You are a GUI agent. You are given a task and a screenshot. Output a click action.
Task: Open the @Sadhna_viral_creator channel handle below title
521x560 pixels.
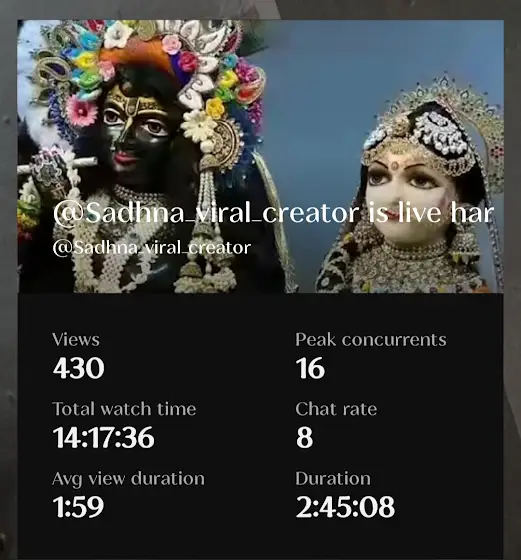[152, 248]
